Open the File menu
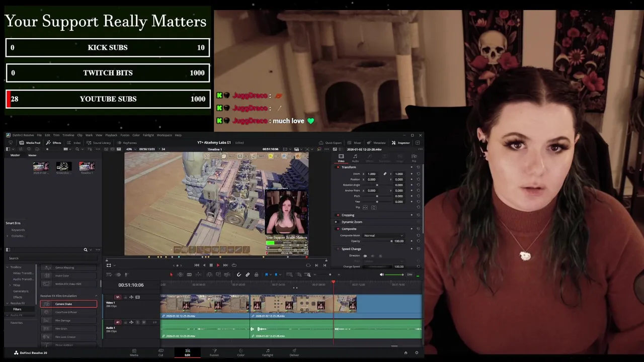 [39, 135]
